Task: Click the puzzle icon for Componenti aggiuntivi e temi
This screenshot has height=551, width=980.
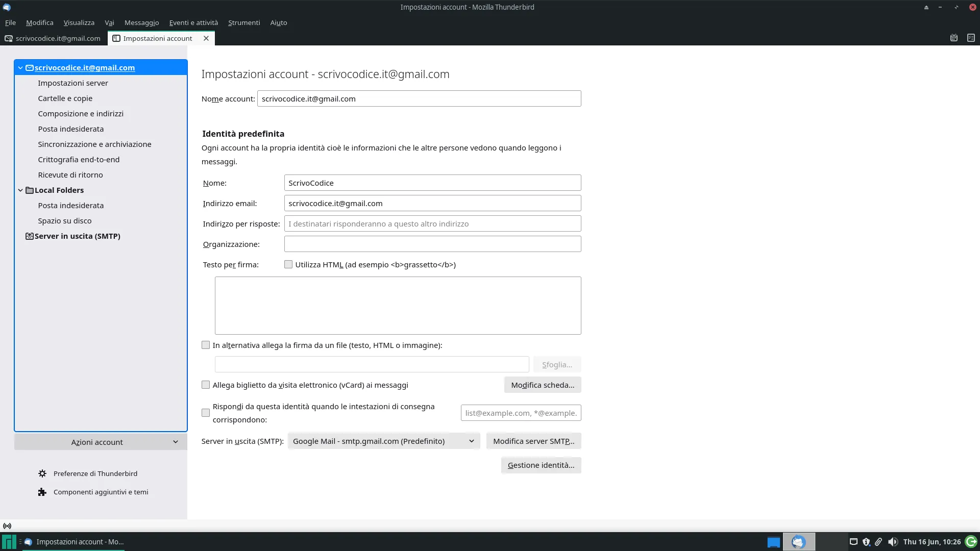Action: 42,492
